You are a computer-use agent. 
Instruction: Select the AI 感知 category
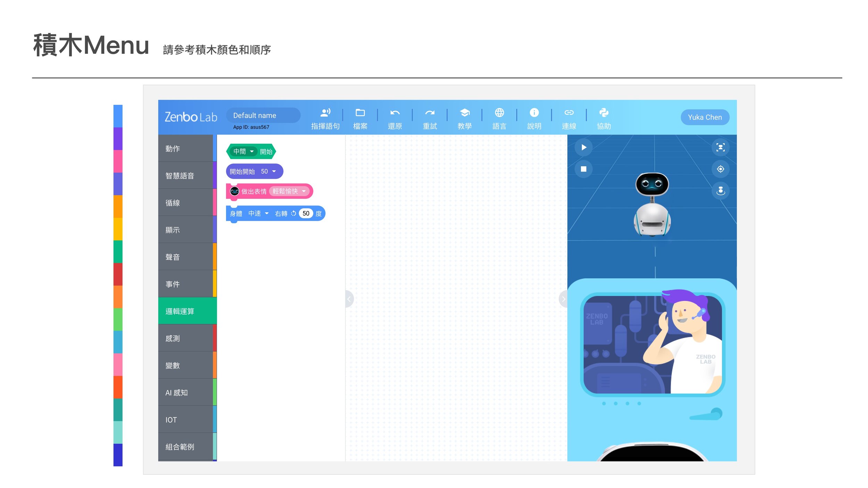coord(187,392)
